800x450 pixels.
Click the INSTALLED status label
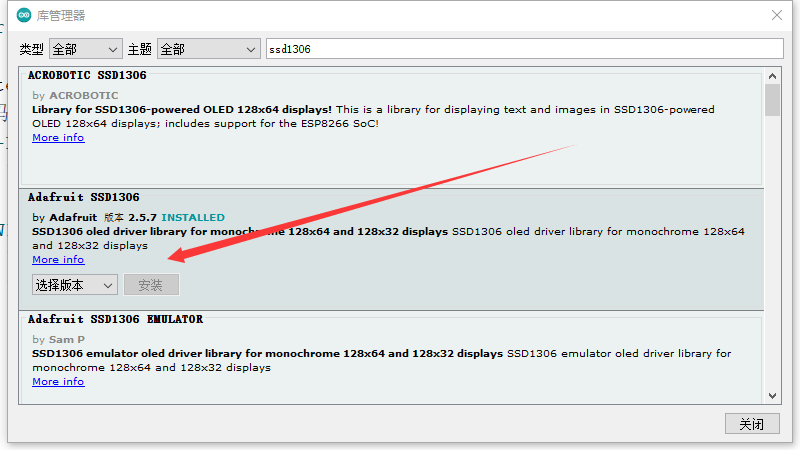[x=193, y=217]
